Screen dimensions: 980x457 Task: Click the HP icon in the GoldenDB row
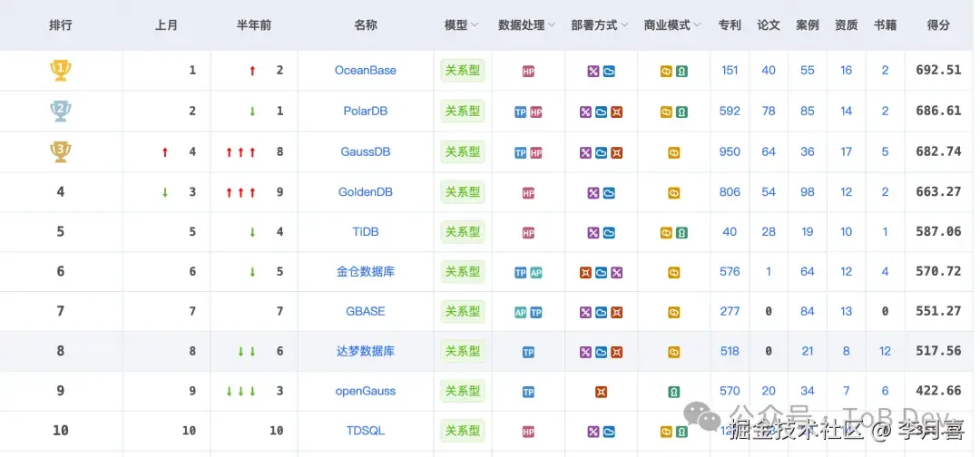[528, 193]
